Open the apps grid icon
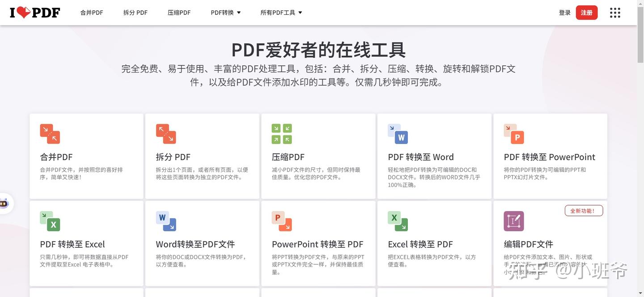The width and height of the screenshot is (644, 297). click(615, 13)
